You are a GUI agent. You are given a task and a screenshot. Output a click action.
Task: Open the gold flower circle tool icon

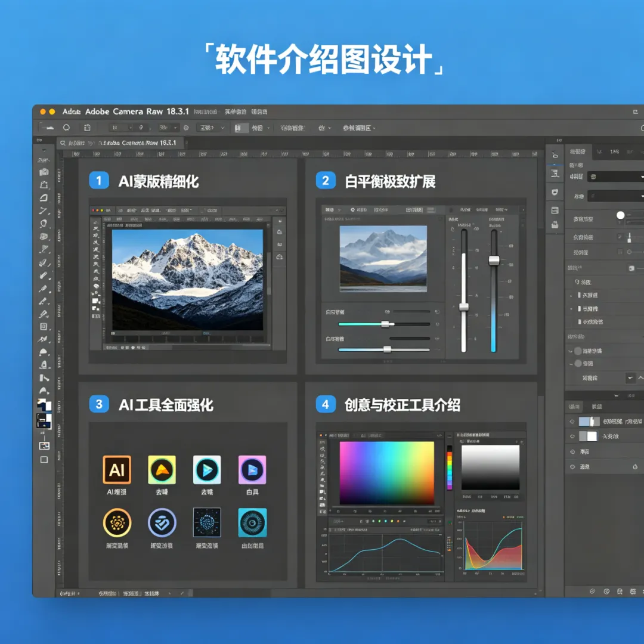click(x=117, y=523)
